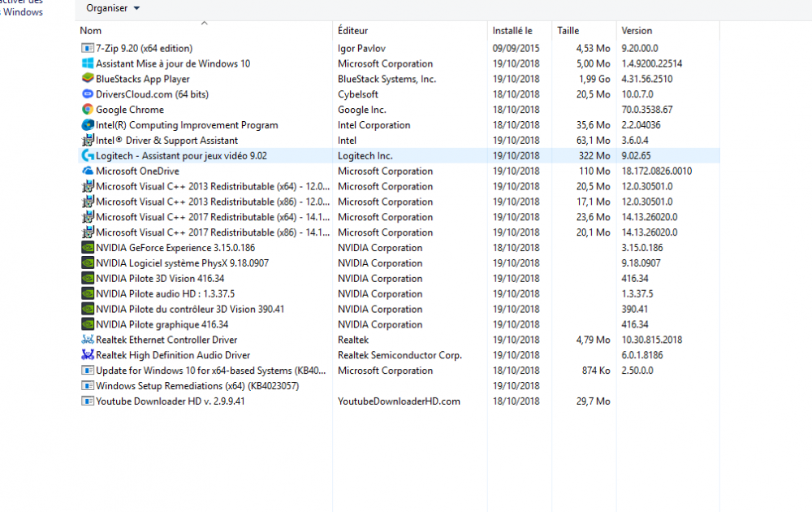Viewport: 812px width, 512px height.
Task: Select the DriversCloud.com icon
Action: point(88,94)
